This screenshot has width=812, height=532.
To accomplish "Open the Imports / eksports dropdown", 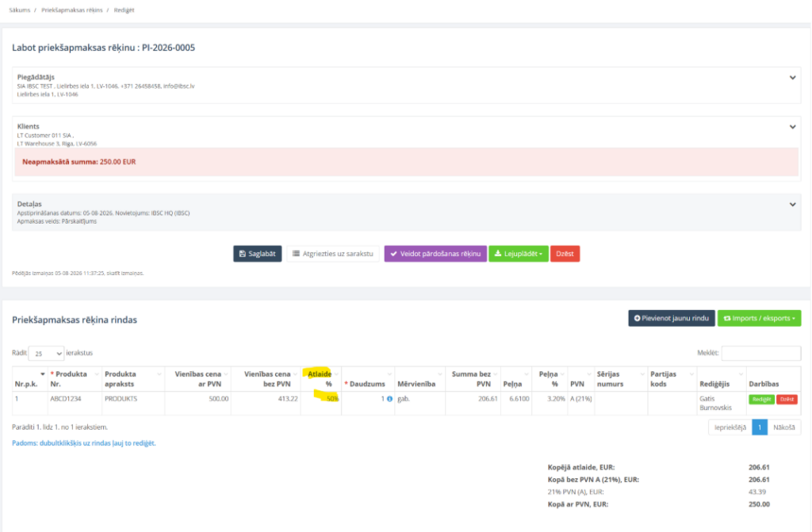I will 759,318.
